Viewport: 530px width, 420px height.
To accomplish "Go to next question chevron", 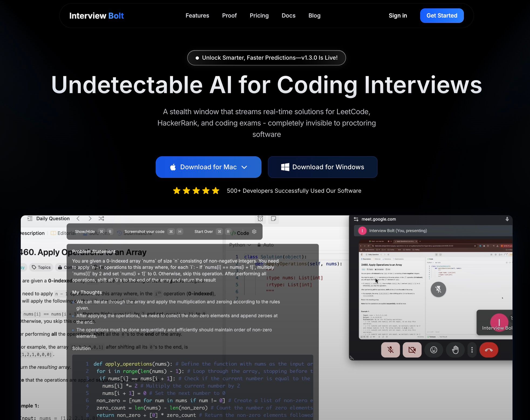I will tap(90, 219).
